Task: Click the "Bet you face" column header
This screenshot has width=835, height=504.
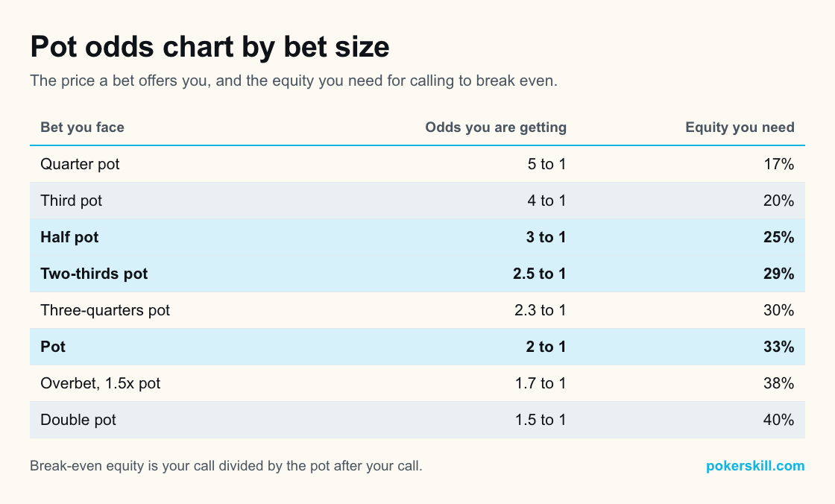Action: coord(83,127)
